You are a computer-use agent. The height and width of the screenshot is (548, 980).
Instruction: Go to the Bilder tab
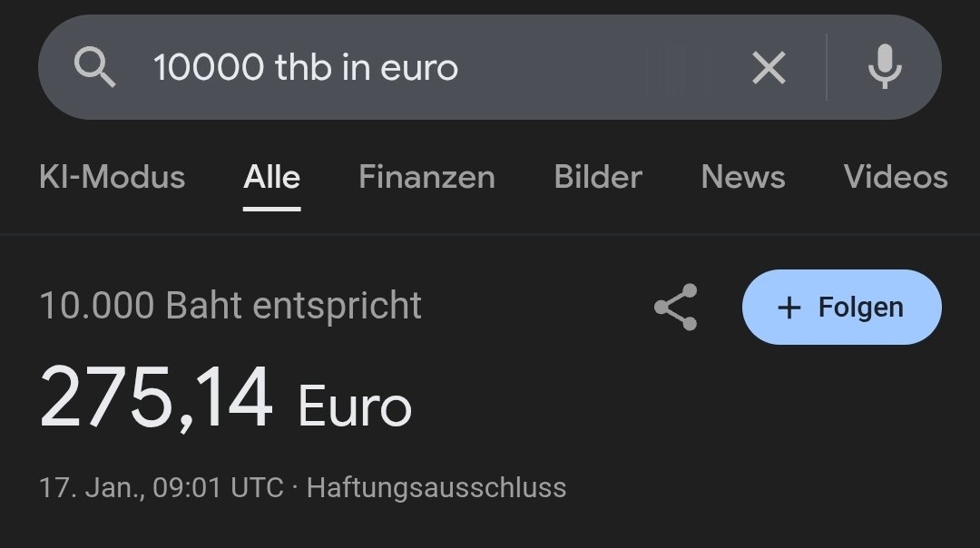pyautogui.click(x=598, y=177)
